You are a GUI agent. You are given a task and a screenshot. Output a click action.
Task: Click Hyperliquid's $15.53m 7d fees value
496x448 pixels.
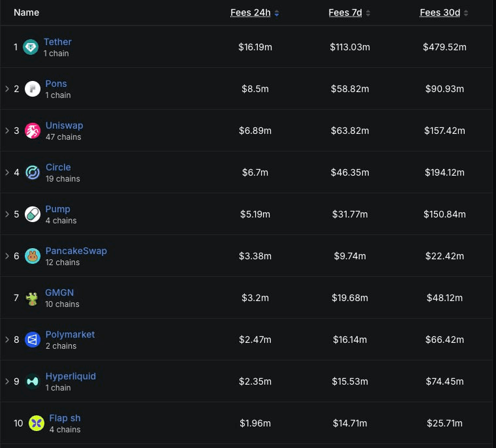click(350, 381)
